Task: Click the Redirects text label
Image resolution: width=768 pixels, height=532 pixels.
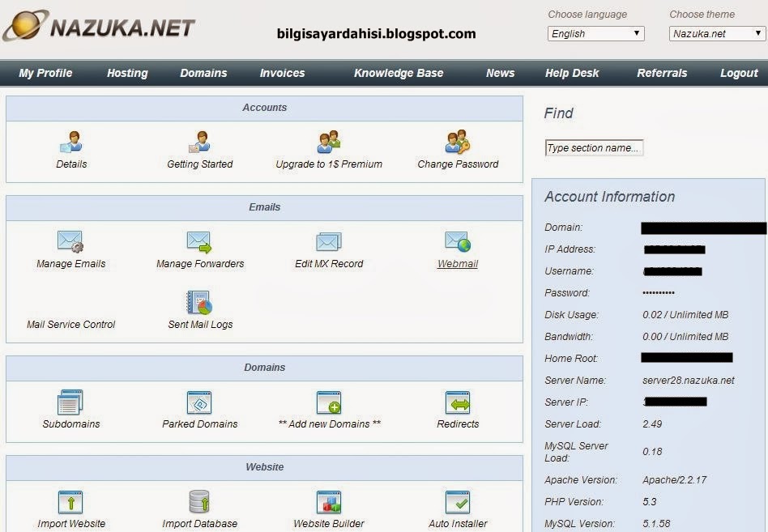Action: point(458,423)
